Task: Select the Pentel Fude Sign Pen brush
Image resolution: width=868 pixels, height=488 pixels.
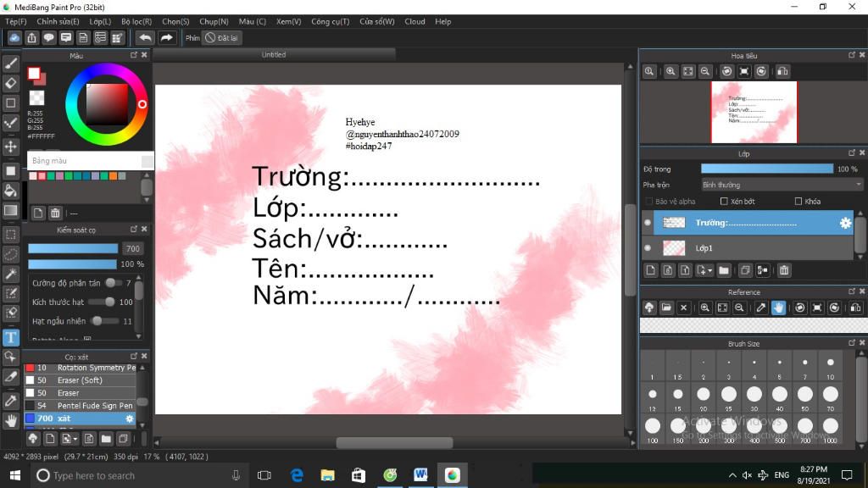Action: (x=80, y=406)
